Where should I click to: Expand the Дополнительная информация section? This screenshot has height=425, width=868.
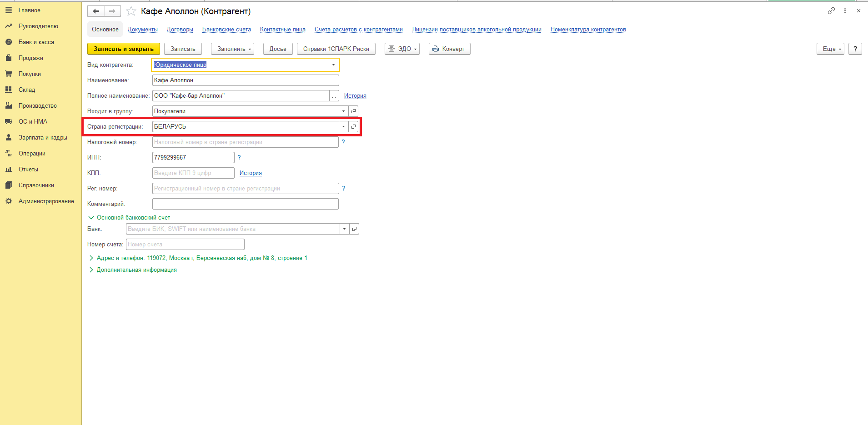pos(132,270)
